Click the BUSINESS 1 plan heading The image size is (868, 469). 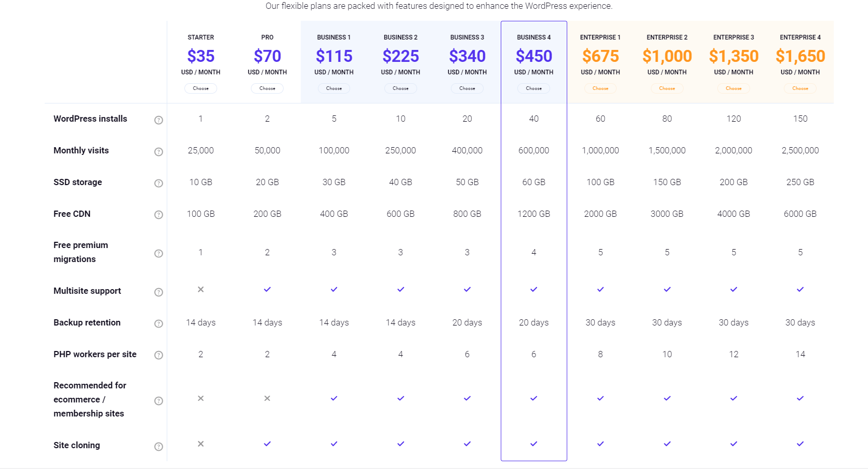(x=334, y=37)
